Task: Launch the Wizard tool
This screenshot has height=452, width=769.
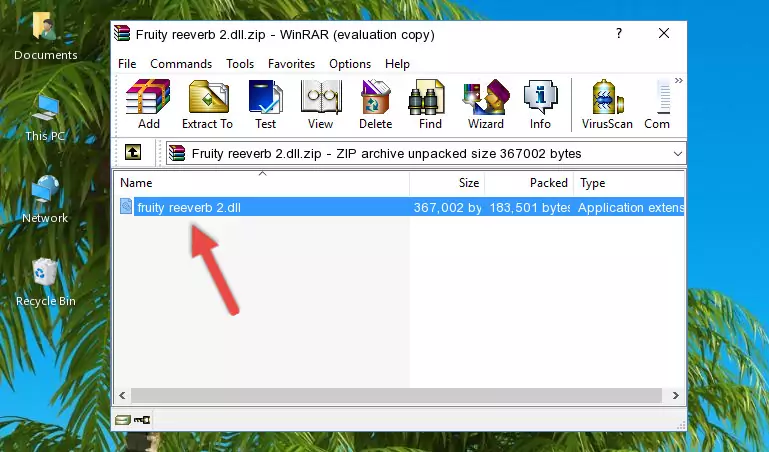Action: click(486, 104)
